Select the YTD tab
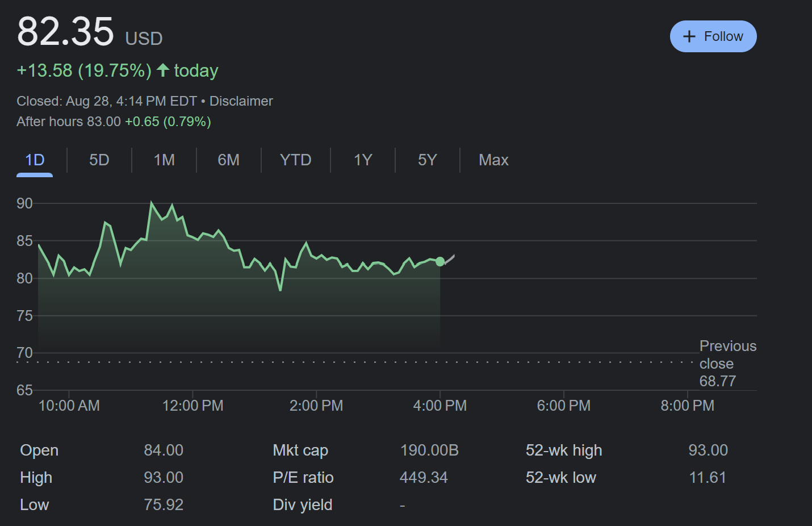Image resolution: width=812 pixels, height=526 pixels. click(x=295, y=160)
